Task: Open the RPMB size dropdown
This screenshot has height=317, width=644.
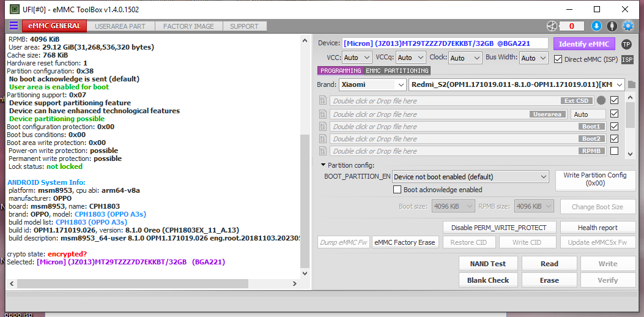Action: click(535, 206)
